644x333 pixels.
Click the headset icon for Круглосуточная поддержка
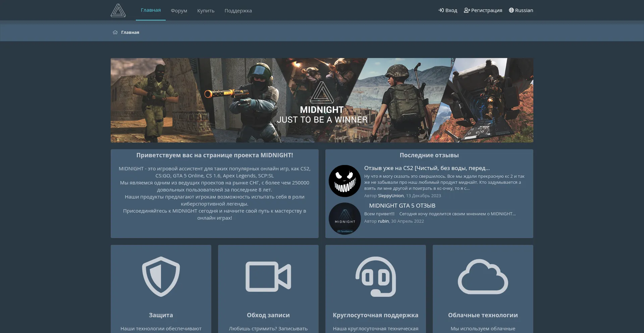click(376, 277)
